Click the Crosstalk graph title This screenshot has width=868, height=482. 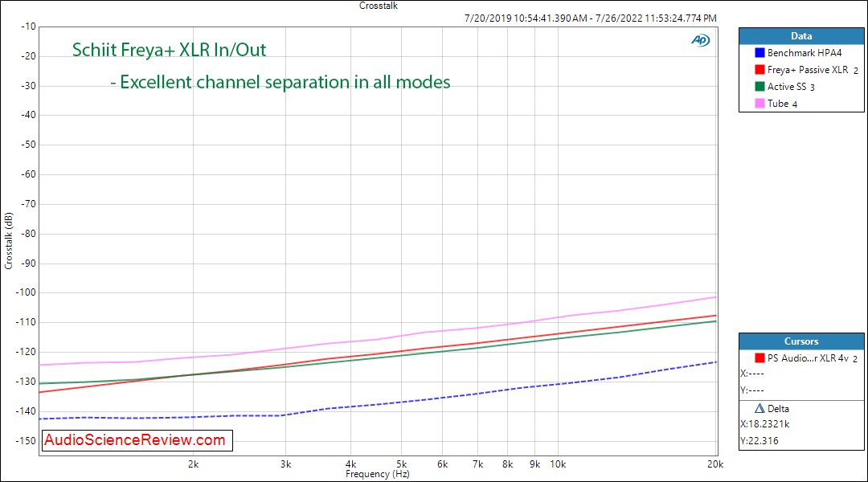pyautogui.click(x=378, y=6)
